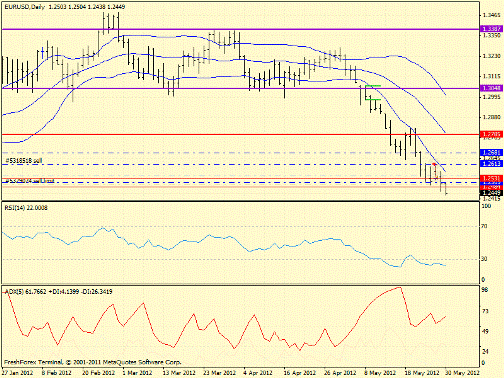Click the black 1.2449 current price label
The width and height of the screenshot is (504, 378).
click(x=491, y=193)
